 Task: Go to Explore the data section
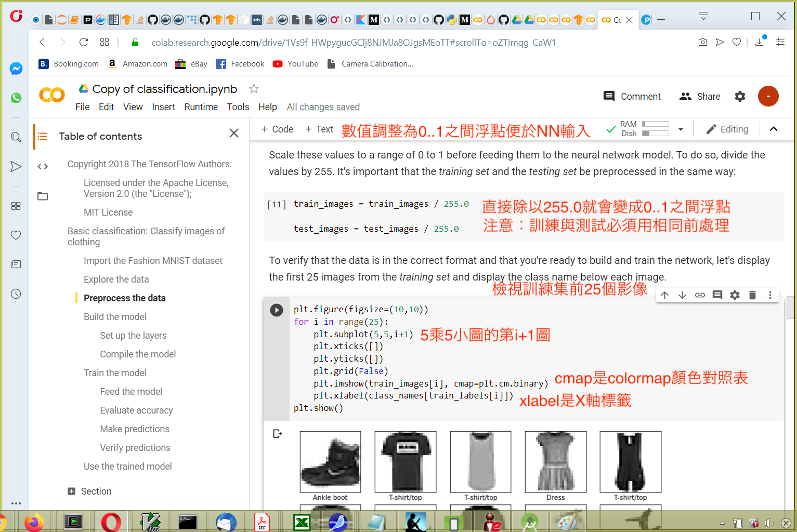click(x=116, y=280)
